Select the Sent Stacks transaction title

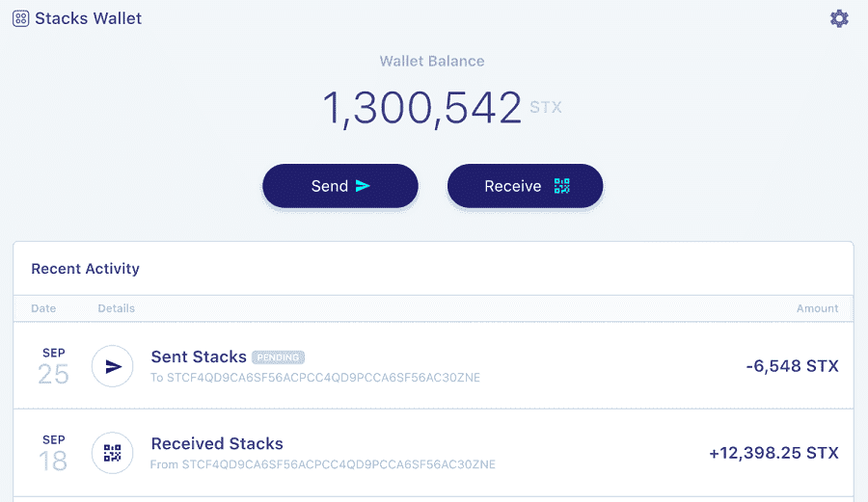pos(199,357)
